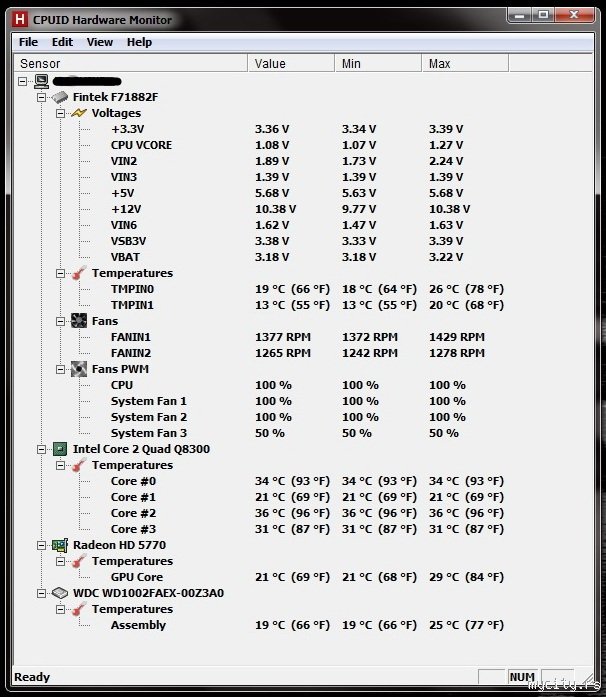Open the Edit menu
The width and height of the screenshot is (606, 697).
pyautogui.click(x=62, y=42)
